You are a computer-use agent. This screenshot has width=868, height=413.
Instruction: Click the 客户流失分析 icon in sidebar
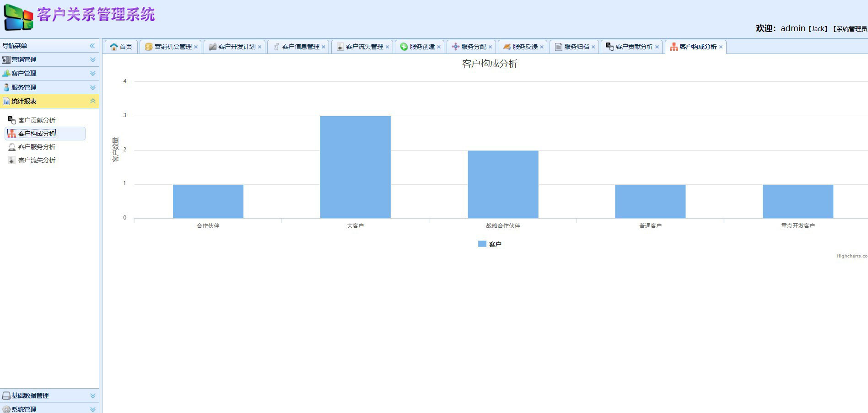coord(12,160)
